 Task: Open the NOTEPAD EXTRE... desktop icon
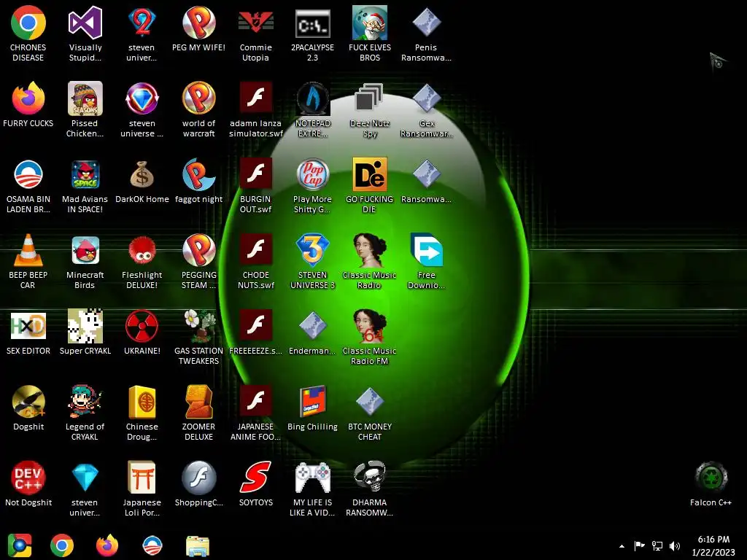pos(312,98)
